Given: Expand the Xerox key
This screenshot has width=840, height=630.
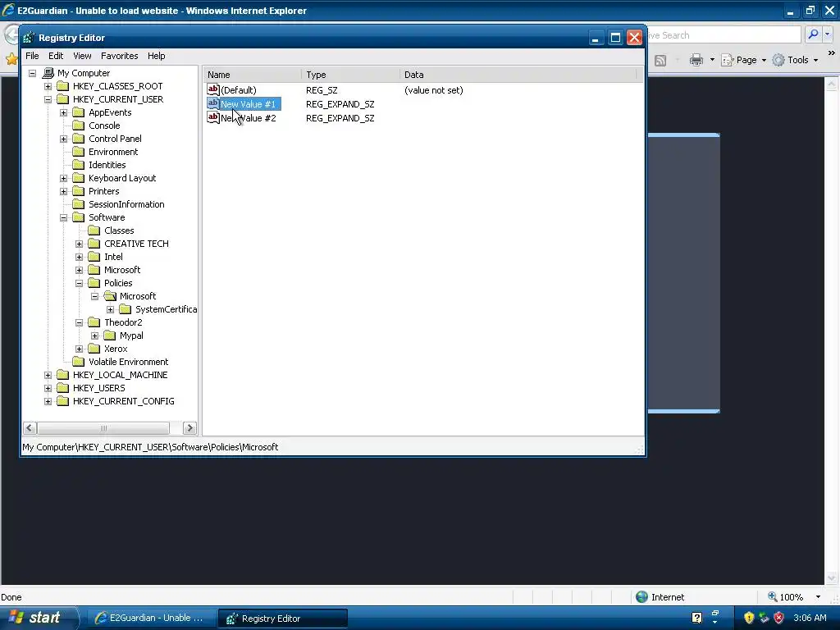Looking at the screenshot, I should pos(79,349).
